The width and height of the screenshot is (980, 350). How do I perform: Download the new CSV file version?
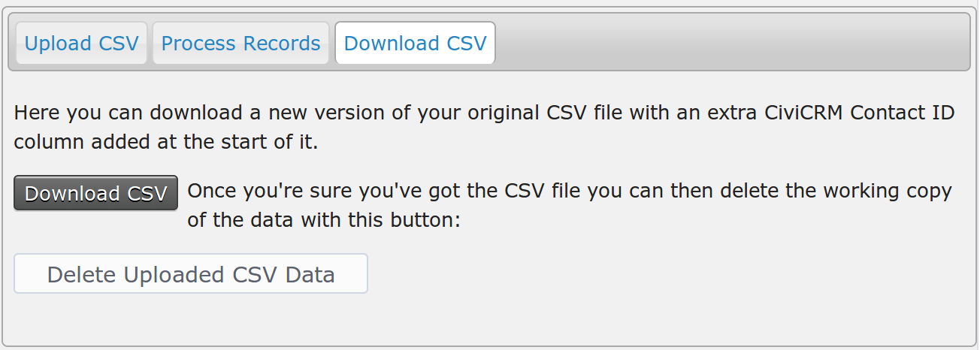(96, 194)
